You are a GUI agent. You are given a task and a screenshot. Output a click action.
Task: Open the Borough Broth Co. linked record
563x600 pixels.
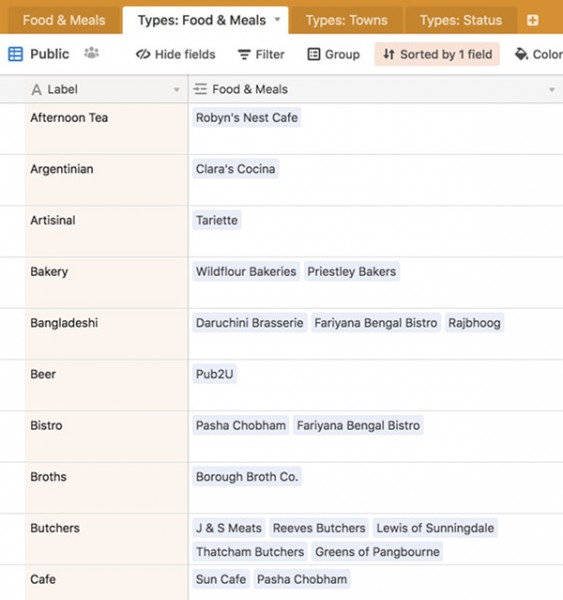tap(247, 476)
